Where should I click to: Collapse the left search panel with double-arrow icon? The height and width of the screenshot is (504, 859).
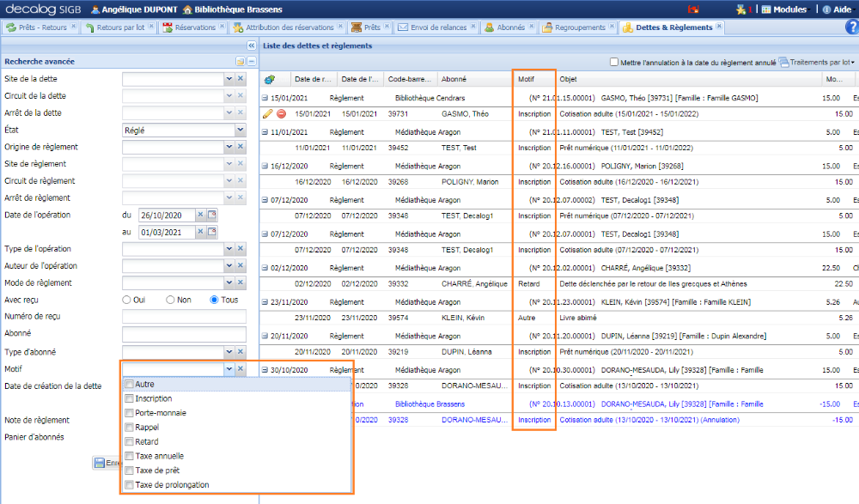(251, 46)
